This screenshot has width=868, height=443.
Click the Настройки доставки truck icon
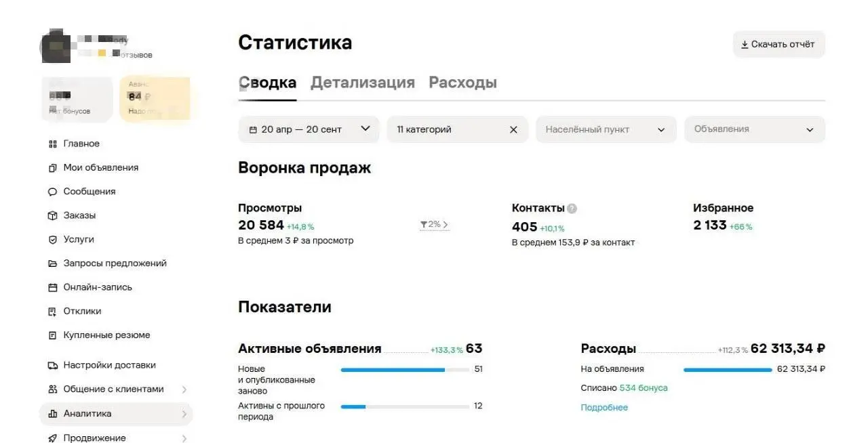coord(53,365)
